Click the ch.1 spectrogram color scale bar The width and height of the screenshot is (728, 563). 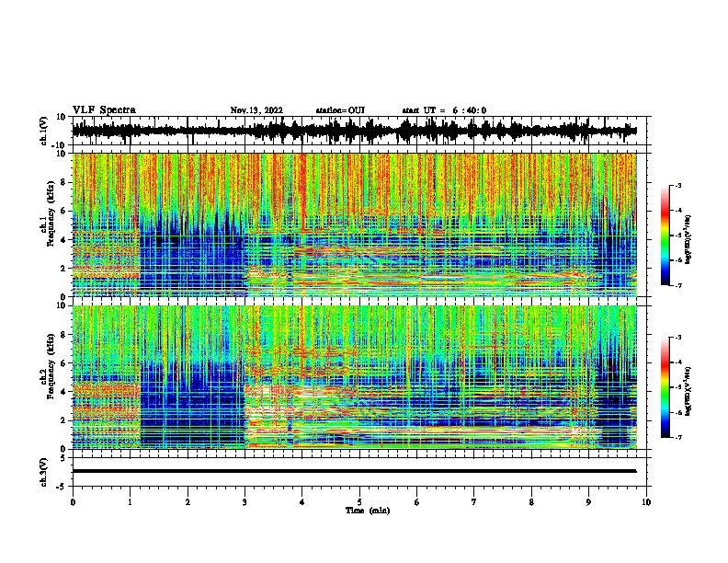[665, 236]
